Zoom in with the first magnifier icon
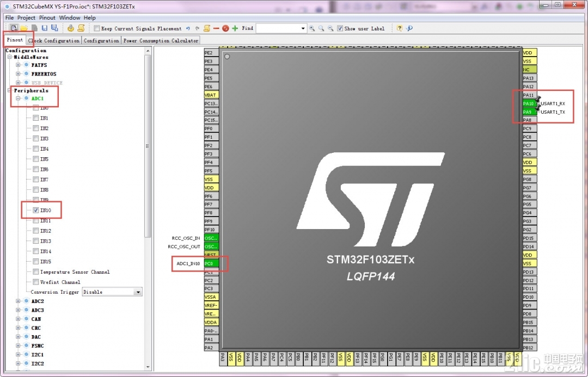Image resolution: width=588 pixels, height=377 pixels. [x=312, y=28]
